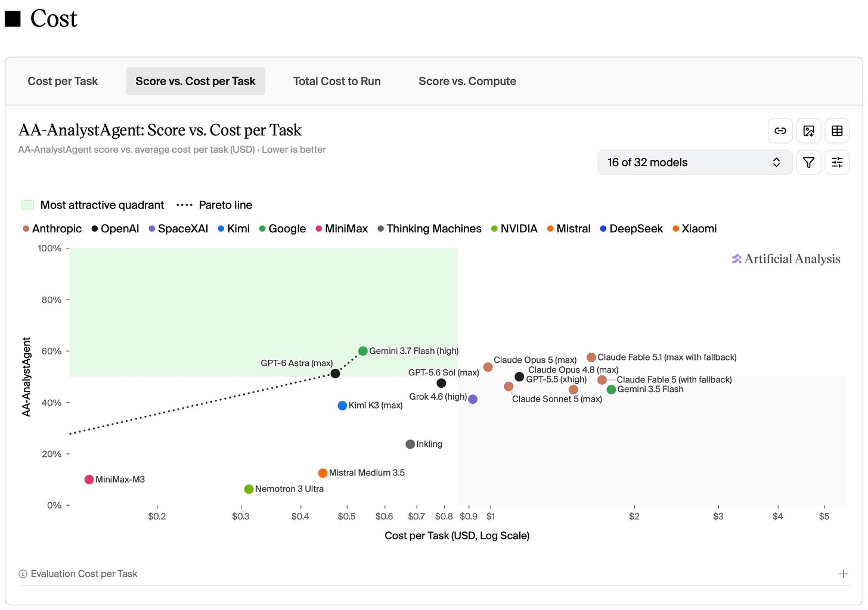
Task: Click the plus icon to expand Evaluation Cost
Action: pos(843,574)
